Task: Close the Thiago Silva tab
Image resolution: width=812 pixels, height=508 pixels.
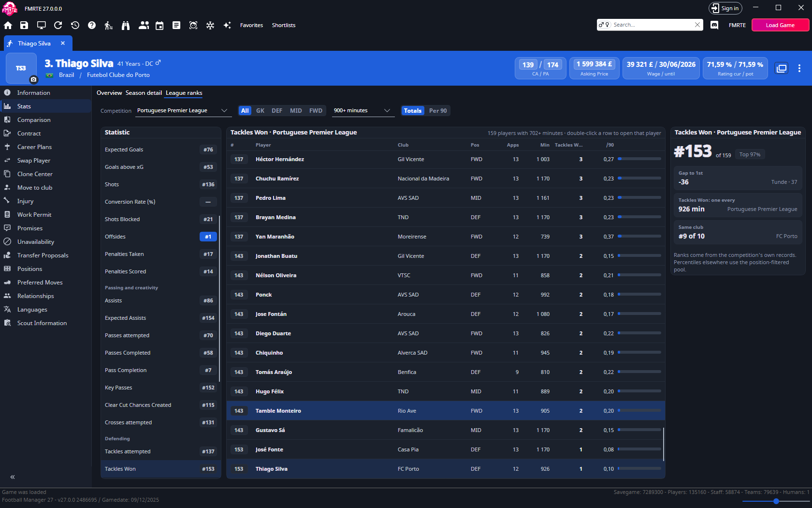Action: pos(63,43)
